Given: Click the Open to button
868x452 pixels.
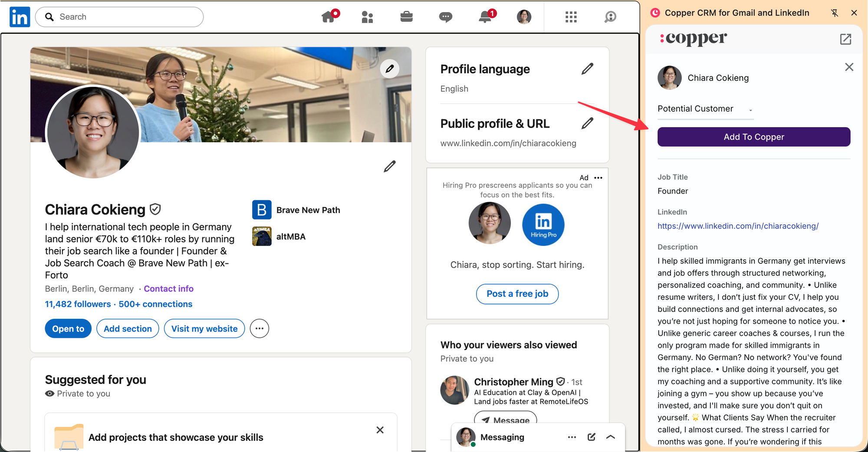Looking at the screenshot, I should 68,329.
